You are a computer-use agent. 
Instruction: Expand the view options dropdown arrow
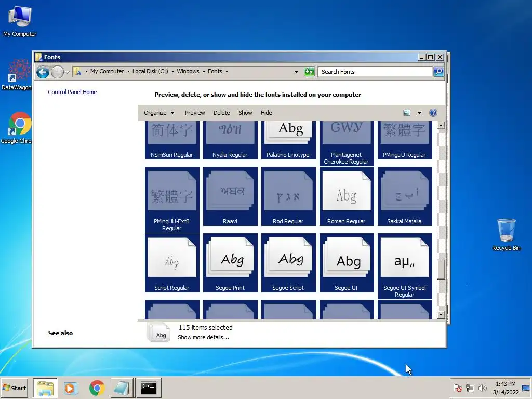pyautogui.click(x=419, y=113)
